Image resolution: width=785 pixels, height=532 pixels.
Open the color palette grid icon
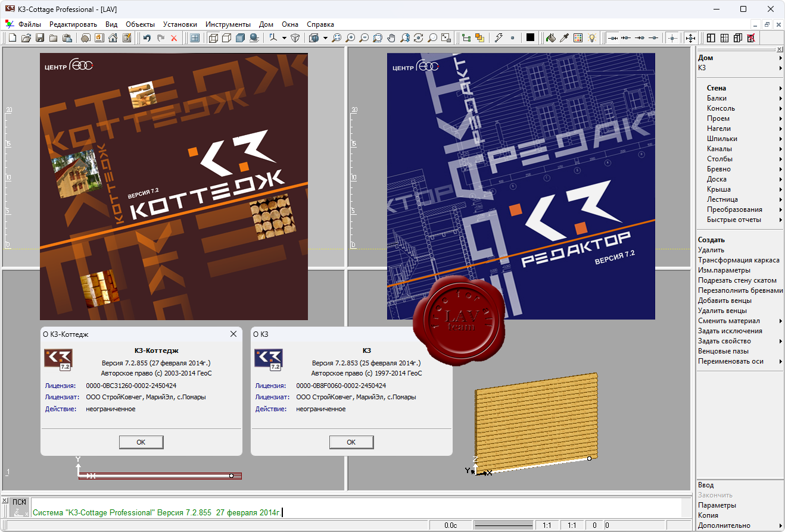(578, 38)
